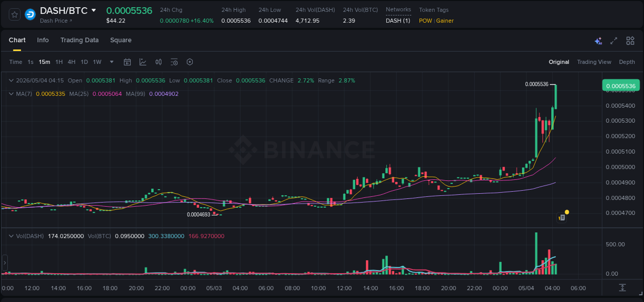Viewport: 644px width, 302px height.
Task: Add DASH/BTC to favorites with star icon
Action: click(x=14, y=14)
